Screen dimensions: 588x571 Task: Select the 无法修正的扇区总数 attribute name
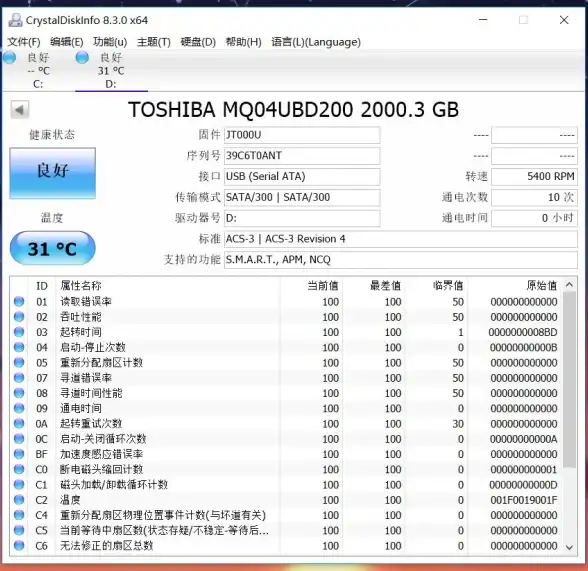coord(106,546)
